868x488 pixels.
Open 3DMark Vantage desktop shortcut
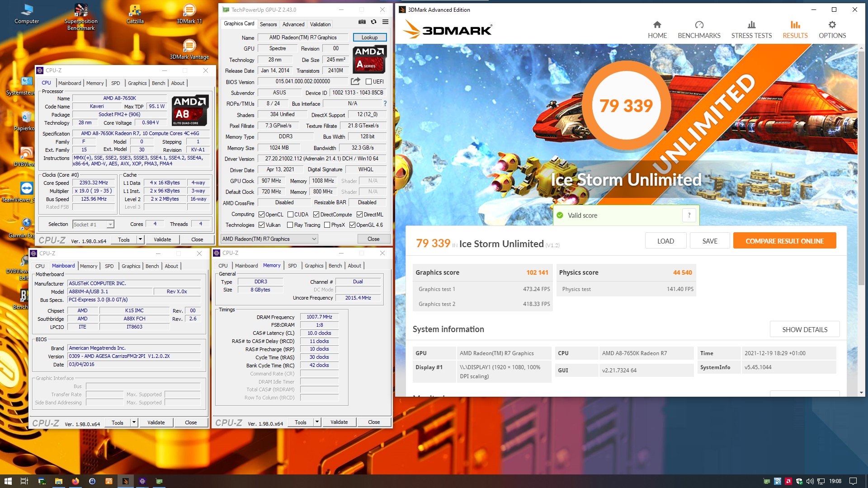pyautogui.click(x=189, y=50)
